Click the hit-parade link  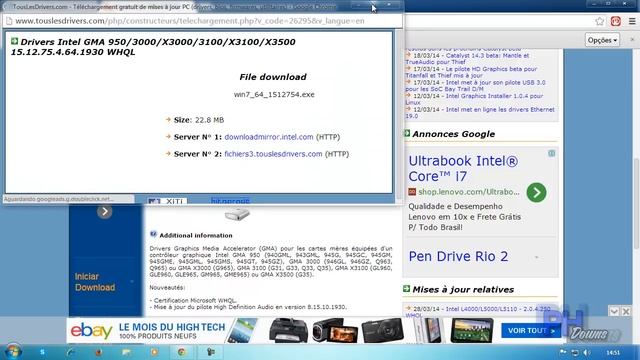pyautogui.click(x=230, y=201)
